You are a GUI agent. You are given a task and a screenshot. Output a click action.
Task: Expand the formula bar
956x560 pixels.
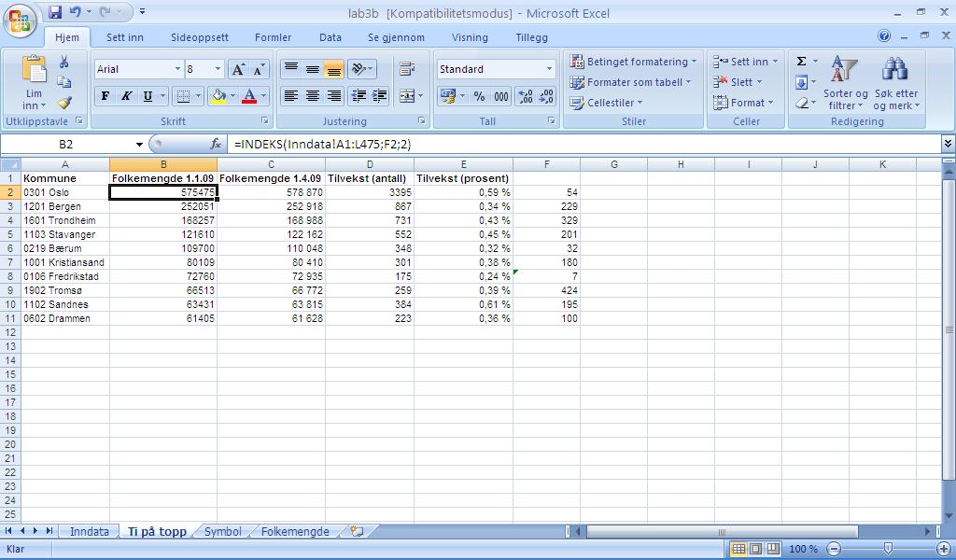948,144
